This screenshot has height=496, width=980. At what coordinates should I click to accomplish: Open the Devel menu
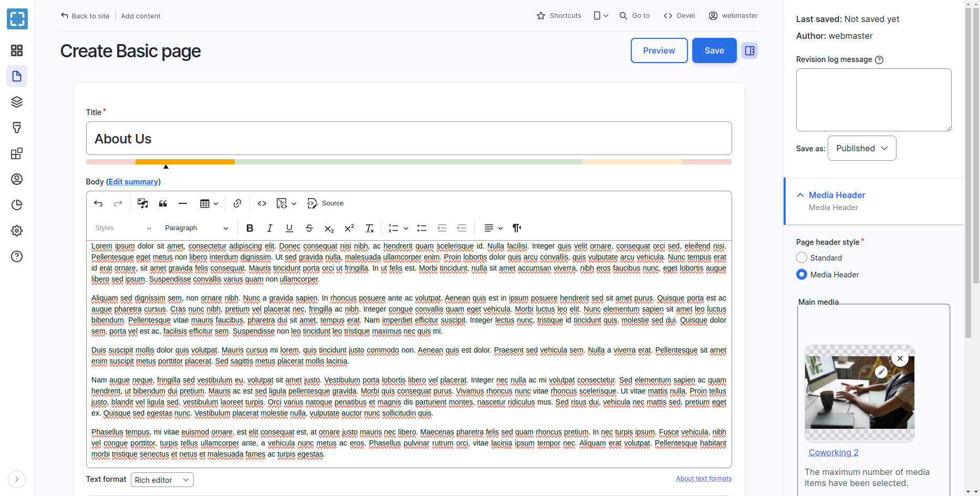[x=679, y=16]
